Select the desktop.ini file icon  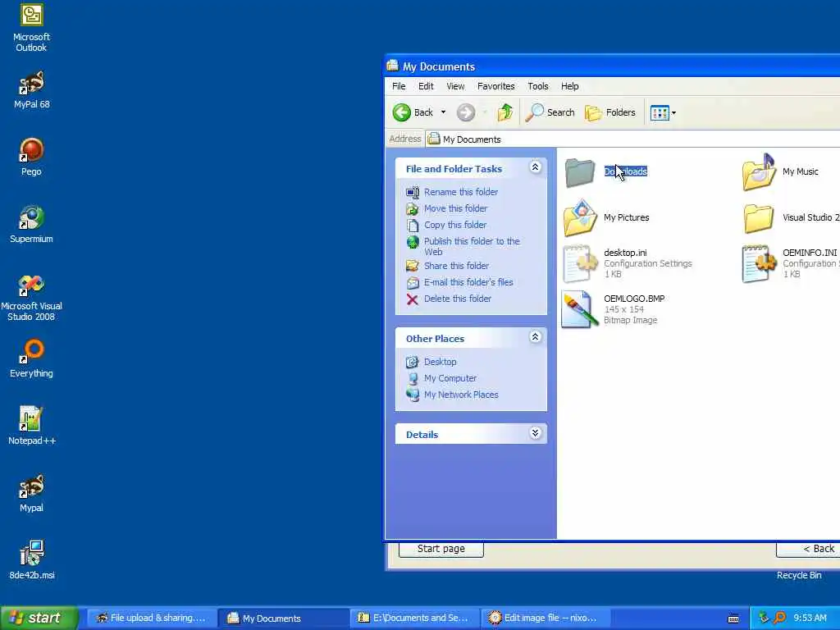pos(580,263)
